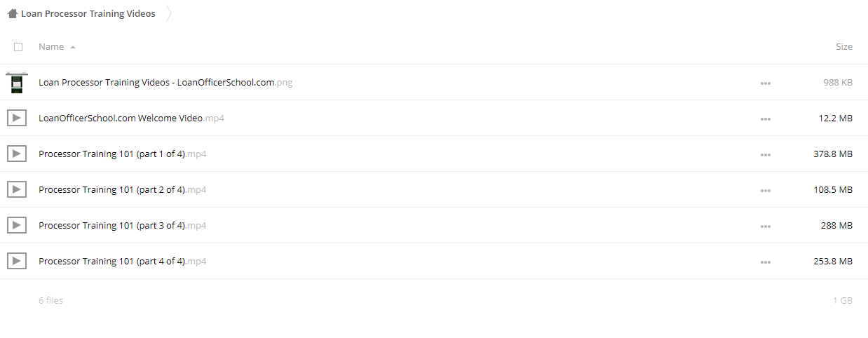Image resolution: width=868 pixels, height=338 pixels.
Task: Click video icon for Welcome Video file
Action: click(x=17, y=118)
